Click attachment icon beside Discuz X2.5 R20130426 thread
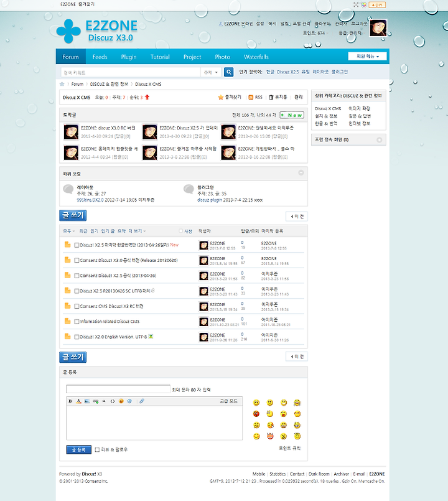Viewport: 448px width, 501px height. click(152, 291)
